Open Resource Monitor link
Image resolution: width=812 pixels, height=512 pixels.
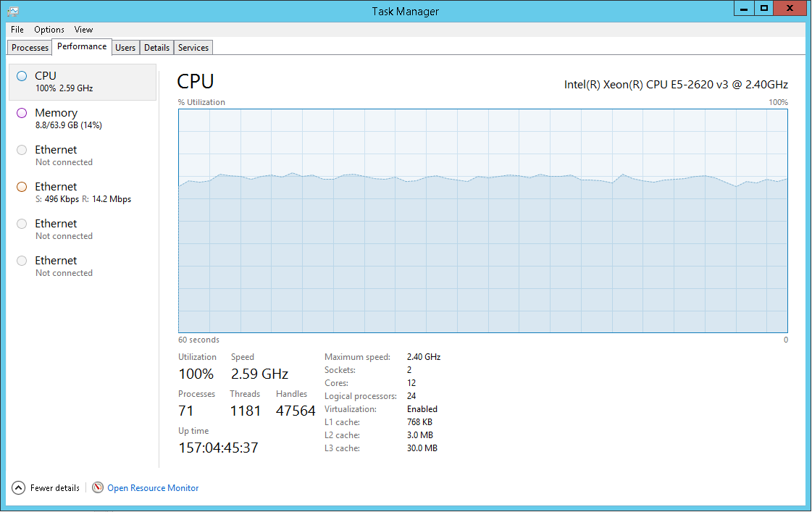153,488
